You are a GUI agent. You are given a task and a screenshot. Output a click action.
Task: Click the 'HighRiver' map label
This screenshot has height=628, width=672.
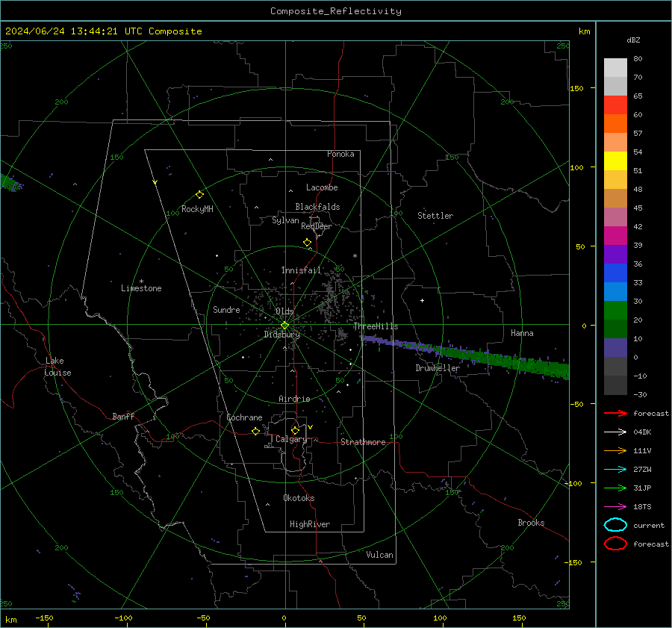[310, 524]
